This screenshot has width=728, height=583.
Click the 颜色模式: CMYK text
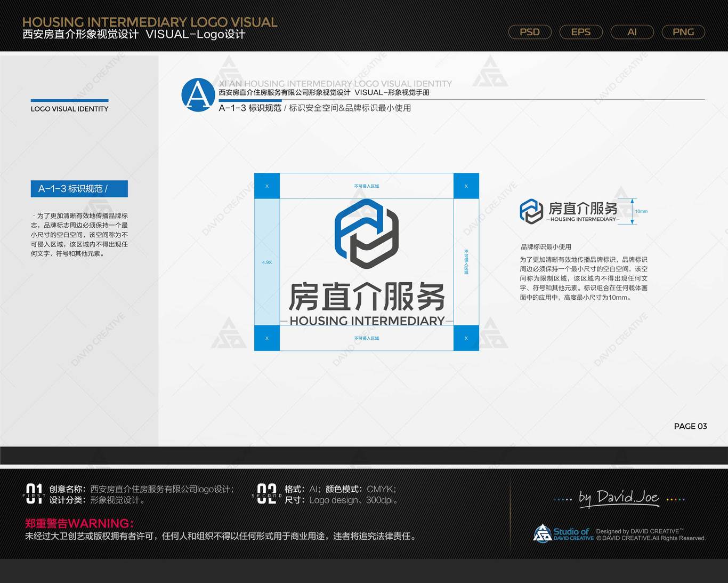pyautogui.click(x=361, y=489)
